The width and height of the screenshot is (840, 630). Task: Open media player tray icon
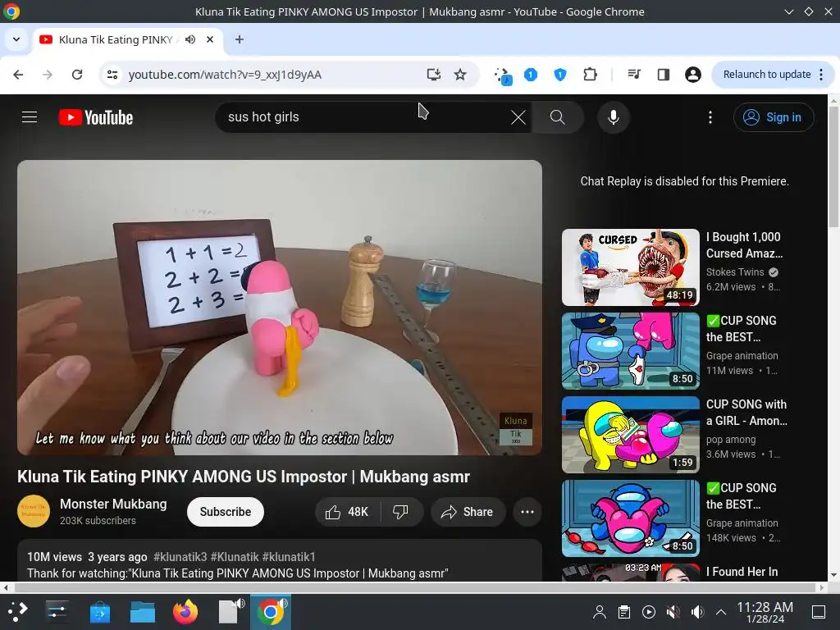click(x=649, y=612)
